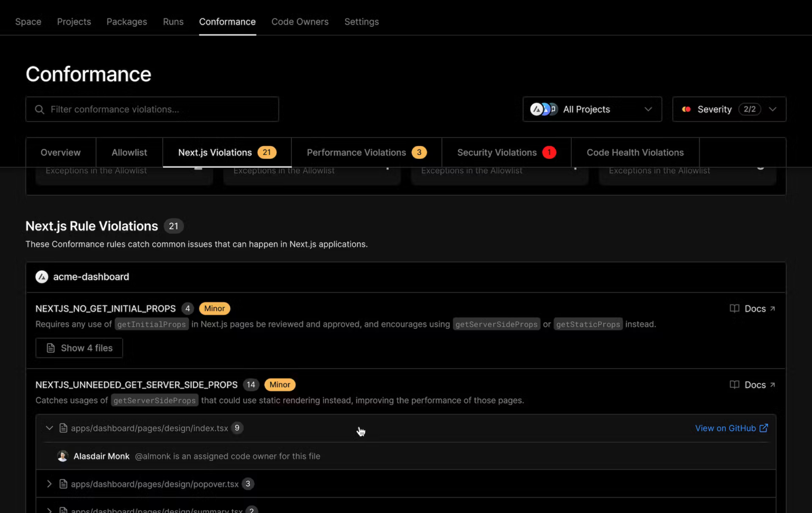Select the Allowlist tab
Image resolution: width=812 pixels, height=513 pixels.
pyautogui.click(x=129, y=152)
